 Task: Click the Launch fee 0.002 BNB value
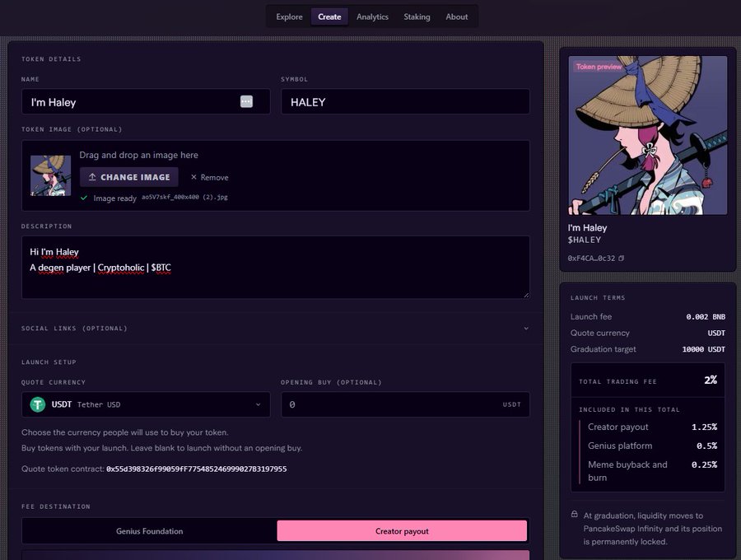point(706,316)
